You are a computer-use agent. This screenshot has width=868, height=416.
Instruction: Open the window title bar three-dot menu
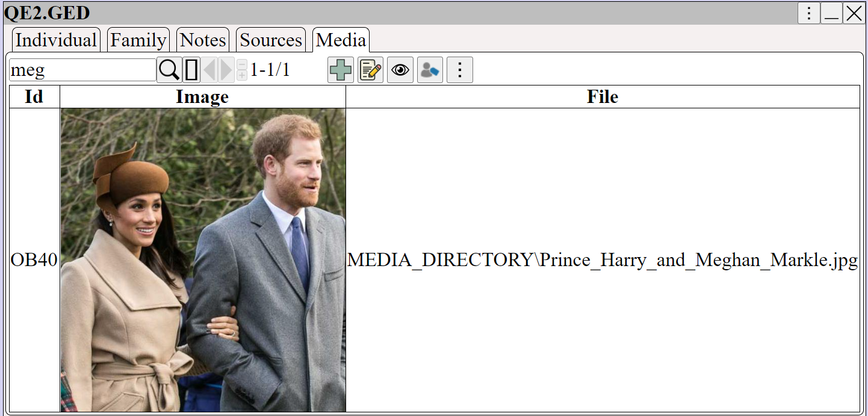coord(809,13)
